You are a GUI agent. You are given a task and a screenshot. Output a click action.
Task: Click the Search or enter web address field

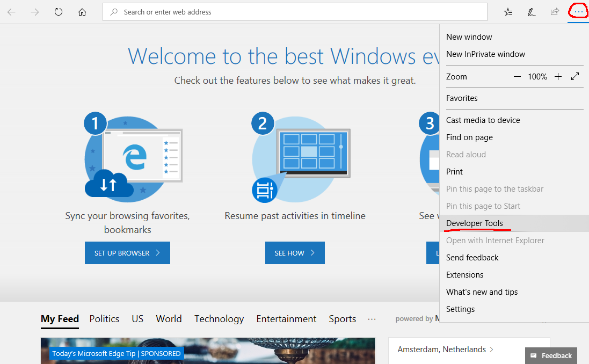coord(301,12)
